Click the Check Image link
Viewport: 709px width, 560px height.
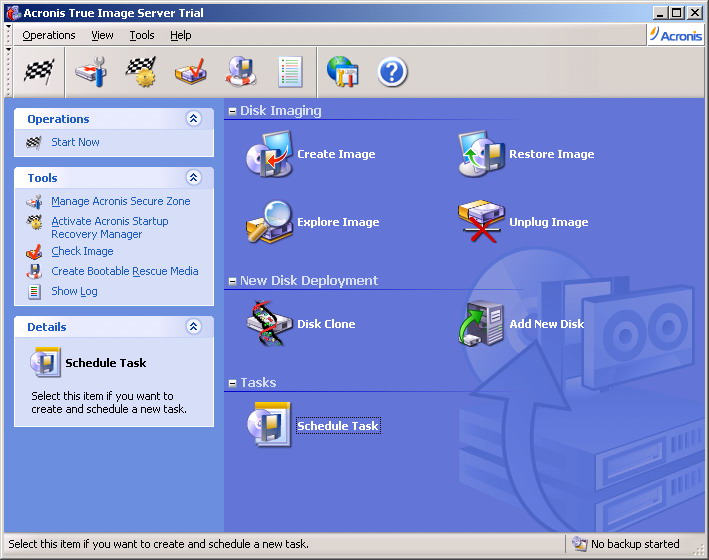tap(82, 252)
